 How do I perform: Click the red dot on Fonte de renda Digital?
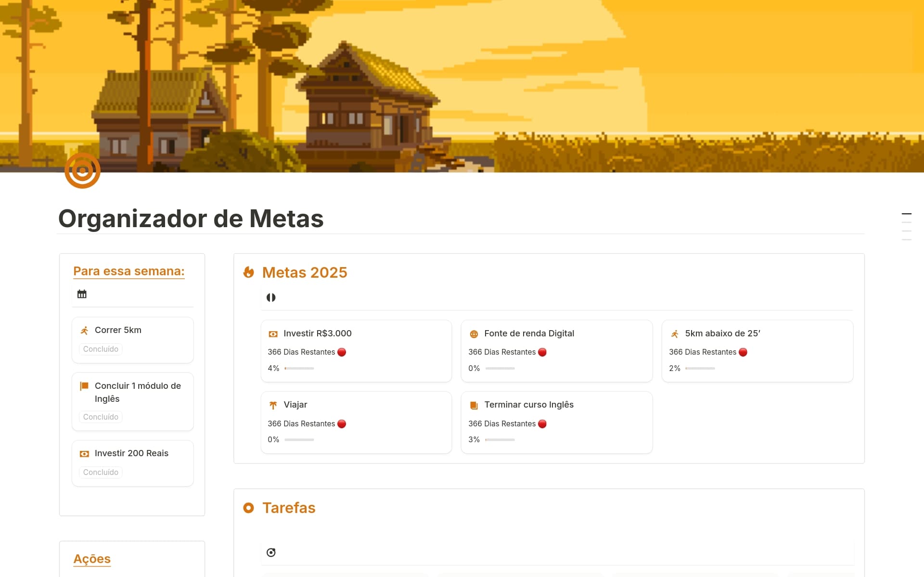tap(542, 352)
